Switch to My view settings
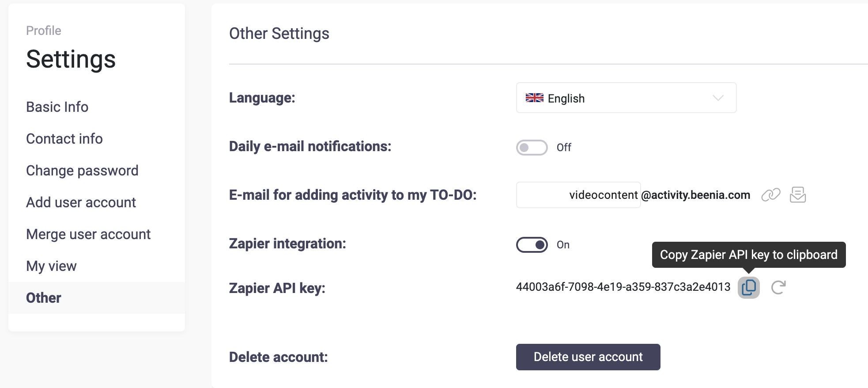This screenshot has width=868, height=388. (51, 266)
